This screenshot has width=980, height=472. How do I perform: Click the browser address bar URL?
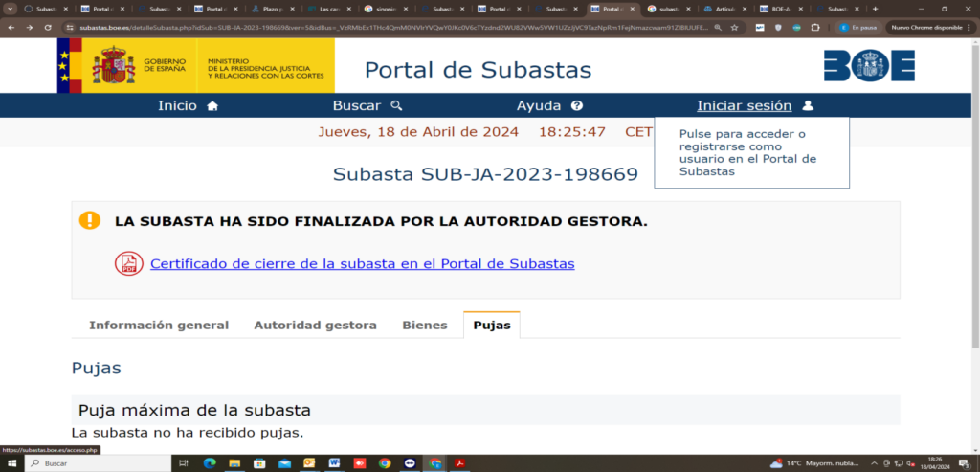pyautogui.click(x=383, y=28)
